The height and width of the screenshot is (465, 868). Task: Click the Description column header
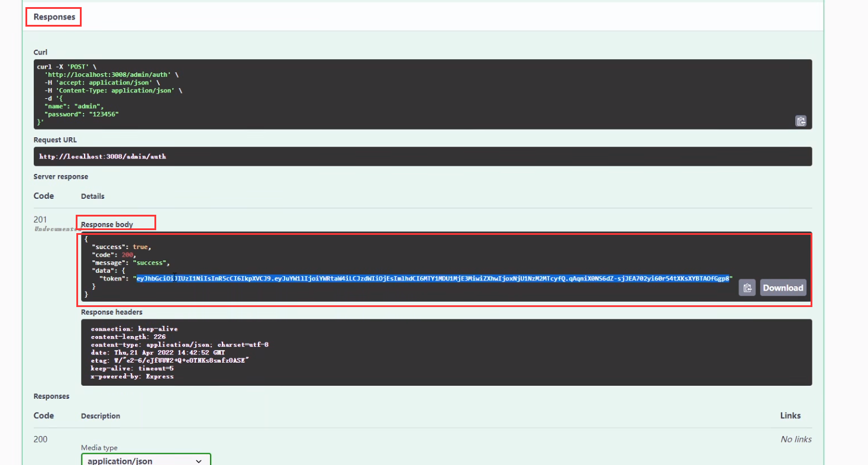coord(101,416)
